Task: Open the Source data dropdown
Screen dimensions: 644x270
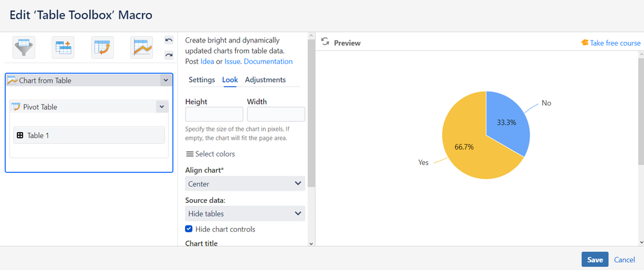Action: pos(245,213)
